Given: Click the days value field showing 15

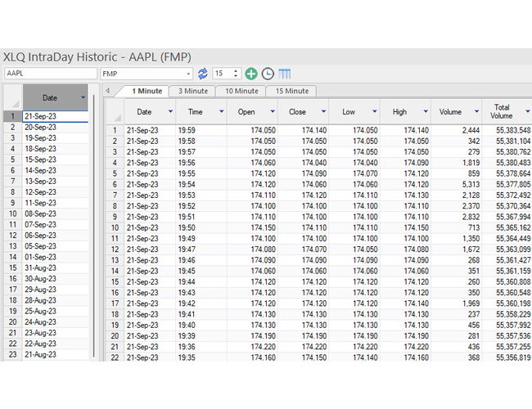Looking at the screenshot, I should click(x=223, y=74).
